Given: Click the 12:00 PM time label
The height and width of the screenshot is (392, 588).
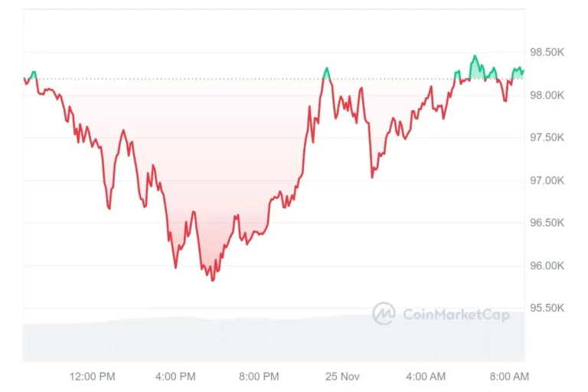Looking at the screenshot, I should [x=92, y=376].
